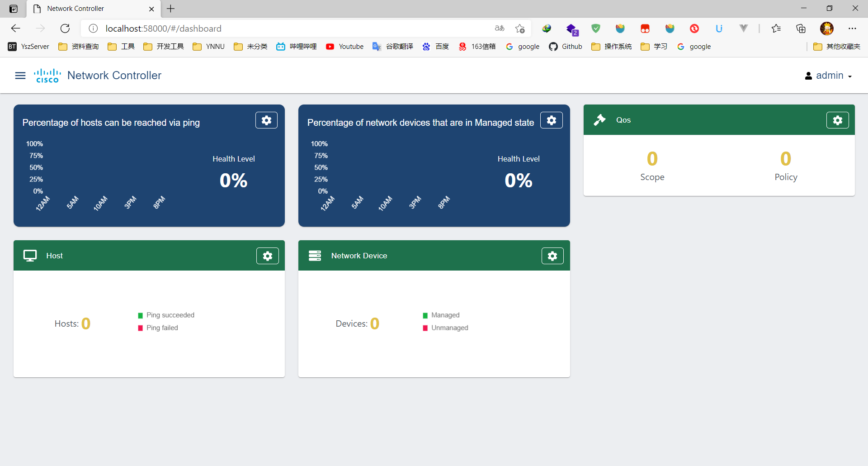Screen dimensions: 868x466
Task: Click the Unmanaged red legend swatch
Action: (425, 328)
